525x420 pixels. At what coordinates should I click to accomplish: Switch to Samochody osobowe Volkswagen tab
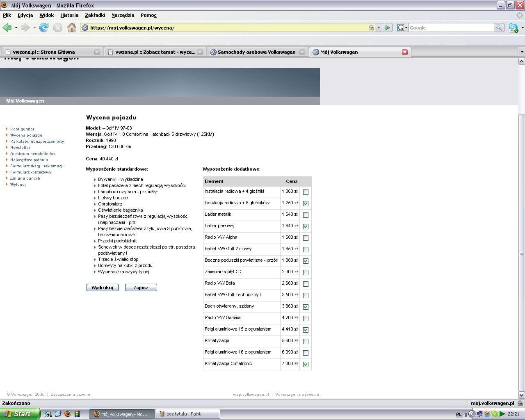[257, 52]
